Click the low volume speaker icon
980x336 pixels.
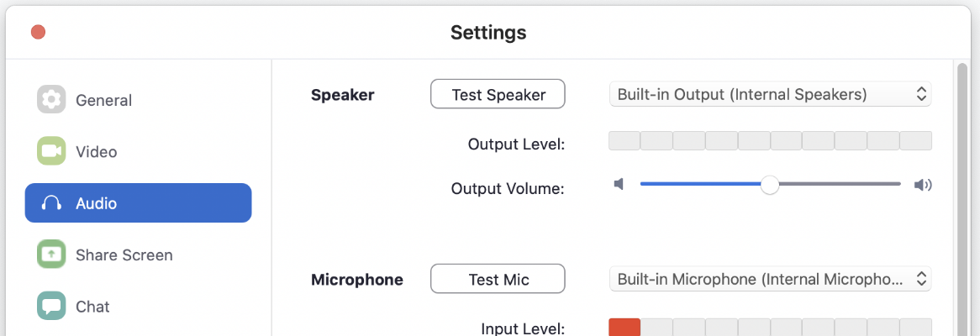[x=619, y=184]
